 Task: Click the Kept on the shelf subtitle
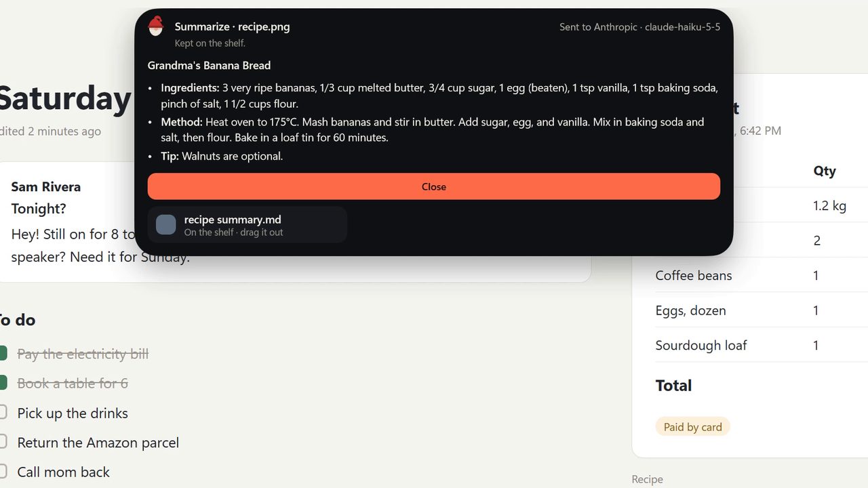tap(210, 43)
